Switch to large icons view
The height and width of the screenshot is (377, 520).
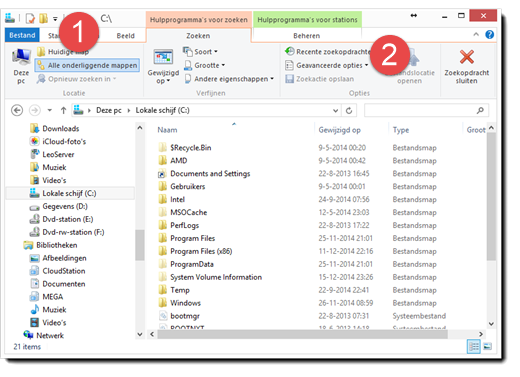point(487,347)
